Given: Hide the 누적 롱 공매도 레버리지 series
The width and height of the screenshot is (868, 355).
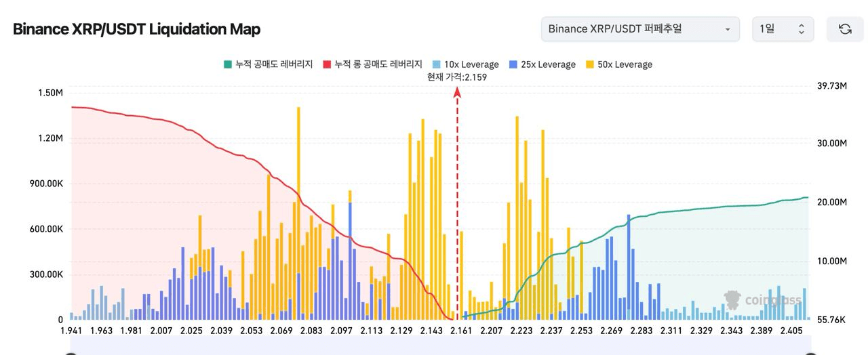Looking at the screenshot, I should tap(378, 64).
